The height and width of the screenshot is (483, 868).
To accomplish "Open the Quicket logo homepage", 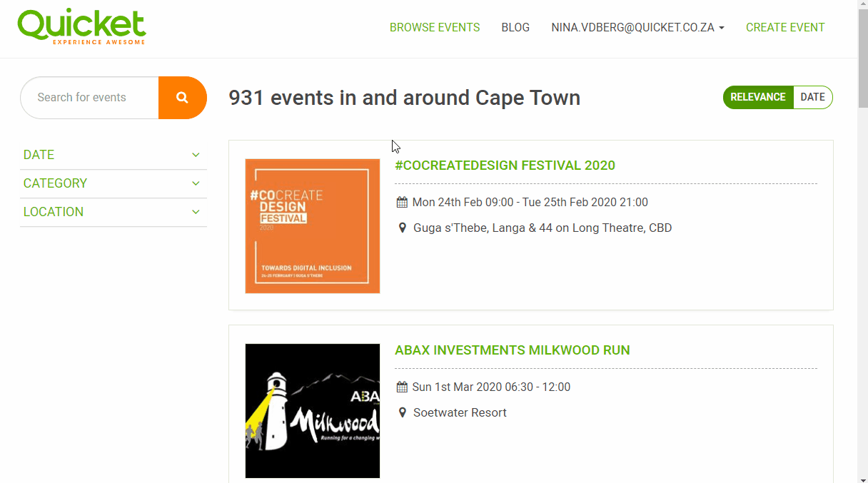I will 81,27.
